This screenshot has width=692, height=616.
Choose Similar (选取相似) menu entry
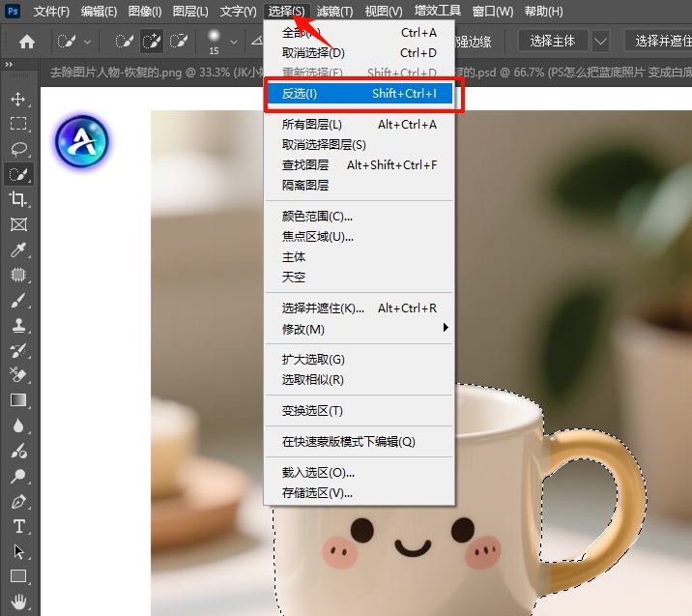[360, 380]
